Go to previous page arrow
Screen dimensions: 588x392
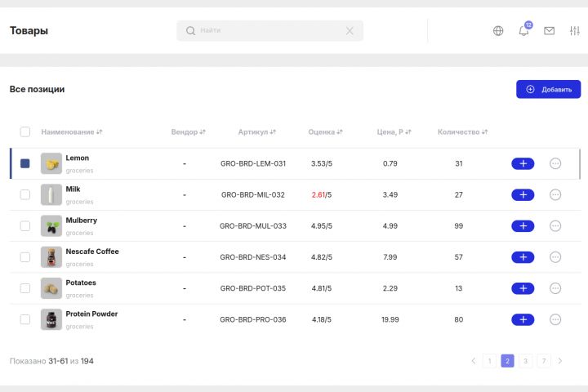473,361
